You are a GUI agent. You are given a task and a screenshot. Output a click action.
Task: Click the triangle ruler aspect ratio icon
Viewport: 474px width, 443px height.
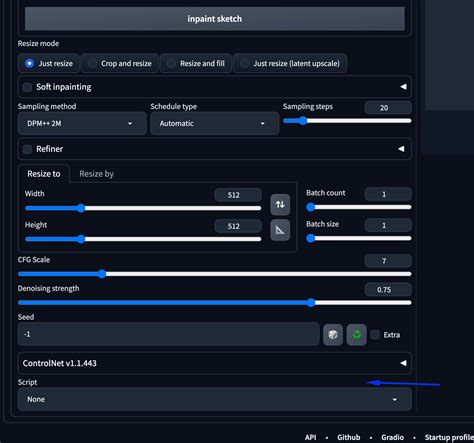point(280,230)
